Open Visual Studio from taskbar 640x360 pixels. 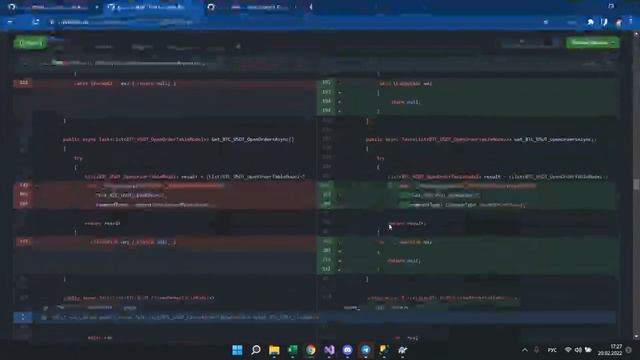click(329, 350)
